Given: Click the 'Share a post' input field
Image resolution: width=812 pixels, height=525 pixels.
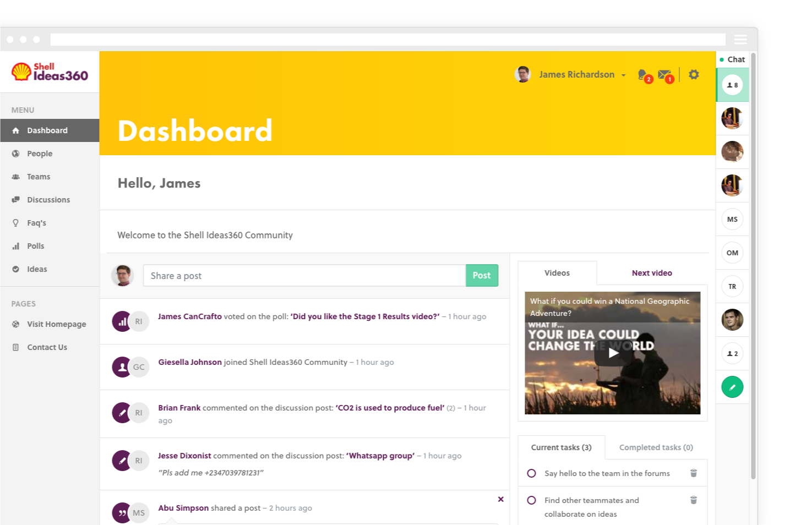Looking at the screenshot, I should tap(304, 276).
